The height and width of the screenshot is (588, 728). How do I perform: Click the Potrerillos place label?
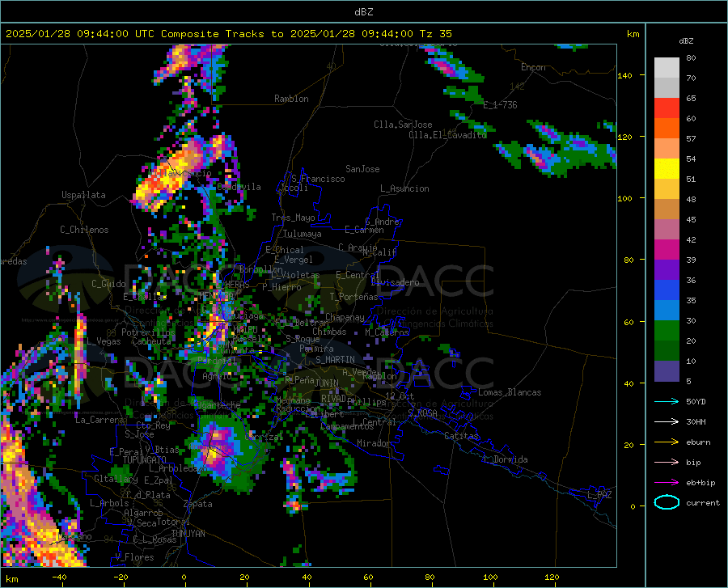148,332
